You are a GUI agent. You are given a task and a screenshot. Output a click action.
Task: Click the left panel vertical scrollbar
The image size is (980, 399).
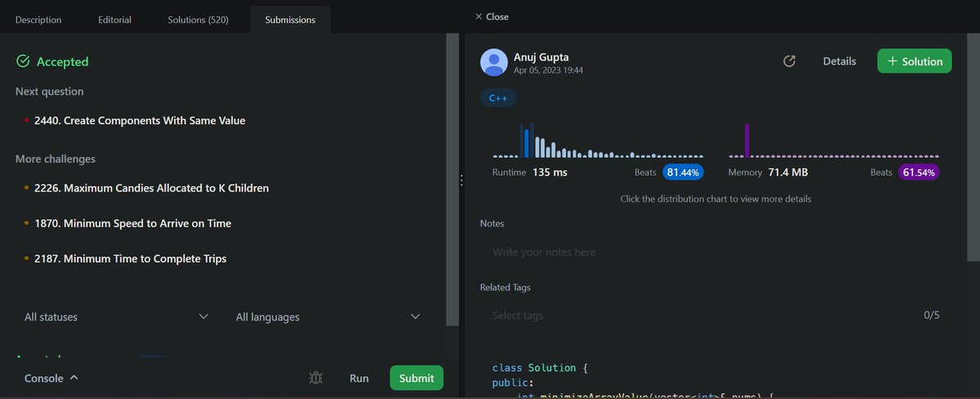coord(452,180)
